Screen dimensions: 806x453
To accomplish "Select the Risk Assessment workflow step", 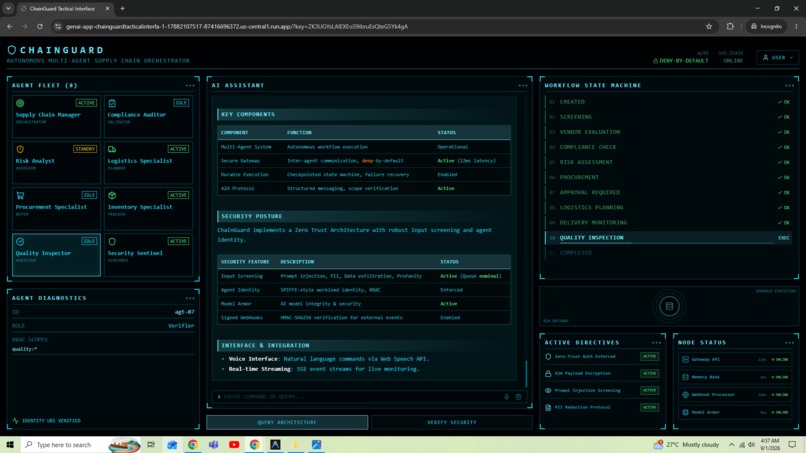I will [670, 162].
